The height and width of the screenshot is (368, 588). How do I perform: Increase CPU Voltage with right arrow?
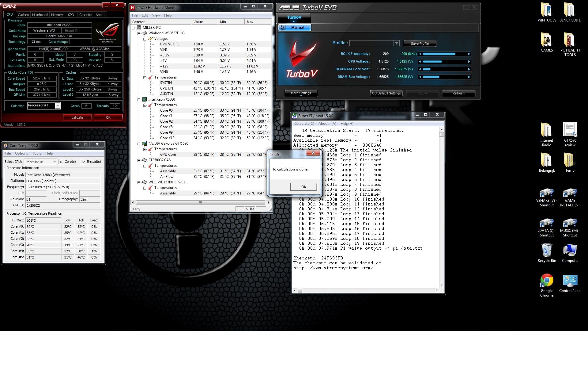click(469, 62)
